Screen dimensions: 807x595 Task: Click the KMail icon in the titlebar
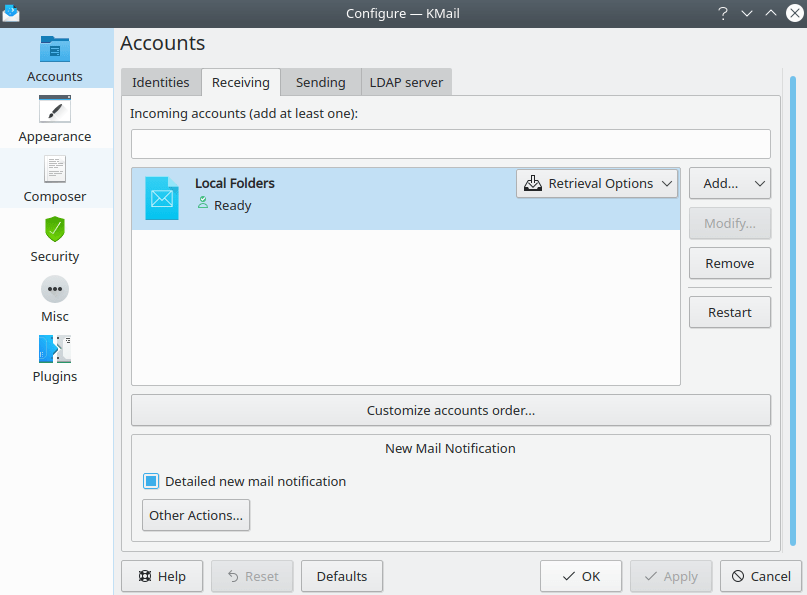tap(12, 13)
